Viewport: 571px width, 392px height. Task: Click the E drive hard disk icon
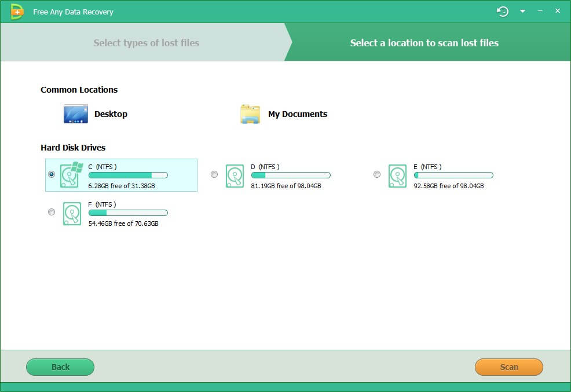pyautogui.click(x=397, y=176)
